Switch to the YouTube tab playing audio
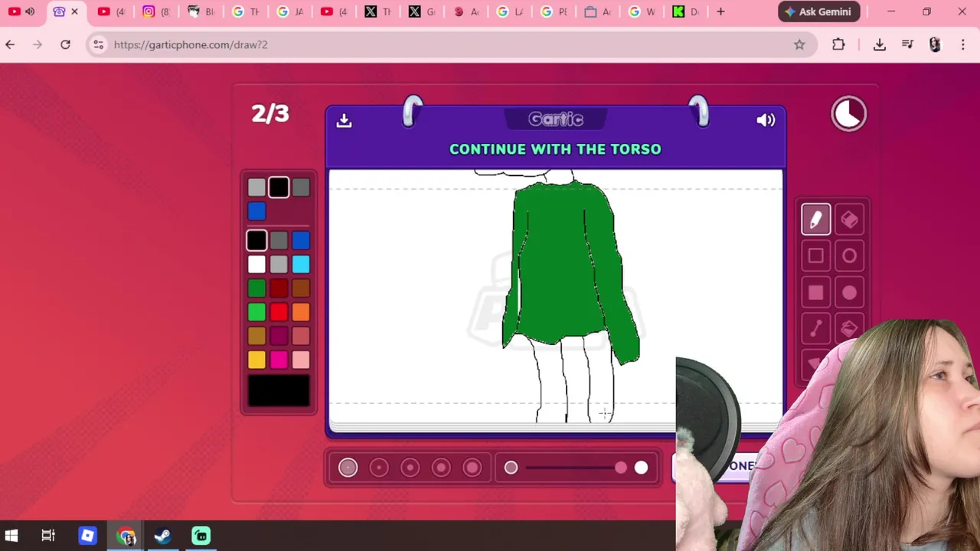 [22, 11]
